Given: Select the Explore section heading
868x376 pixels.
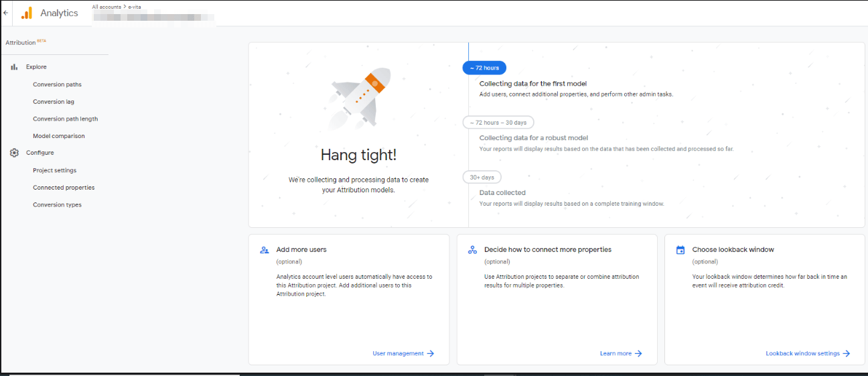Looking at the screenshot, I should [36, 67].
